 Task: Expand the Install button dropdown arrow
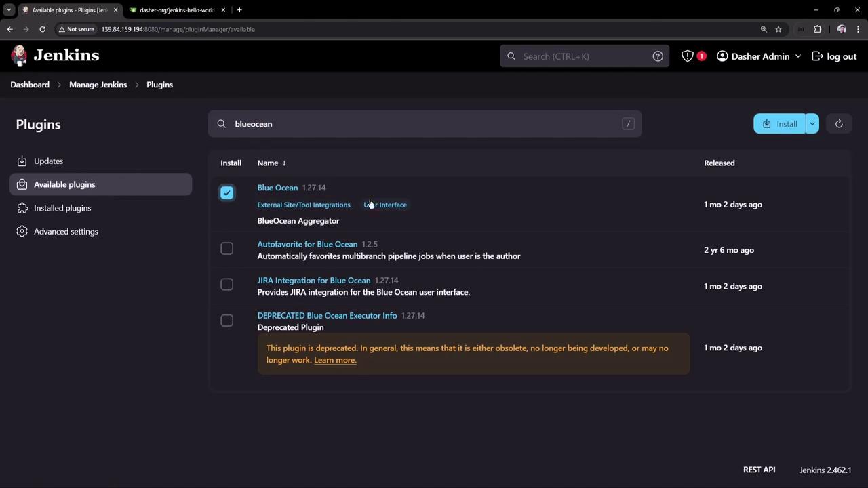(812, 124)
